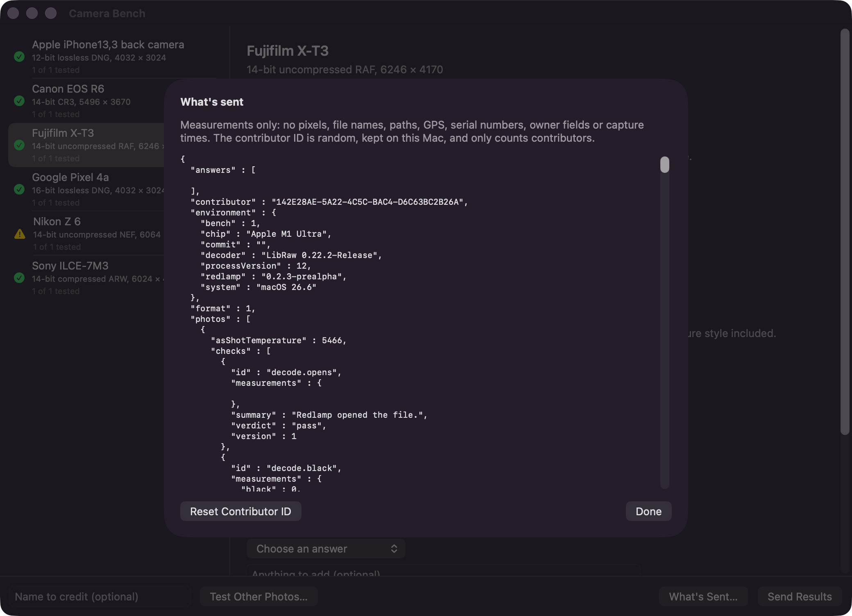
Task: Click green checkmark beside Apple iPhone13,3
Action: (19, 57)
